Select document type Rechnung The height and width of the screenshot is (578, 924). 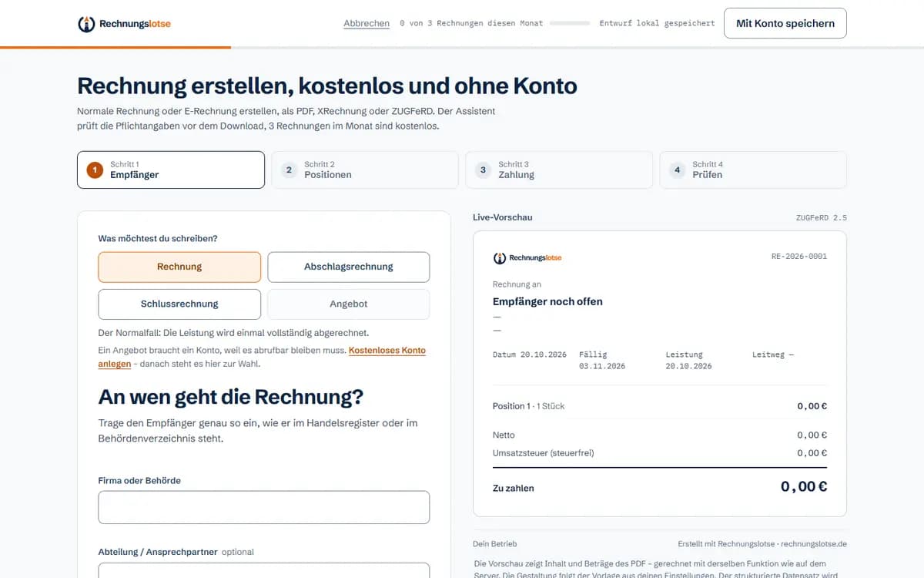tap(179, 267)
